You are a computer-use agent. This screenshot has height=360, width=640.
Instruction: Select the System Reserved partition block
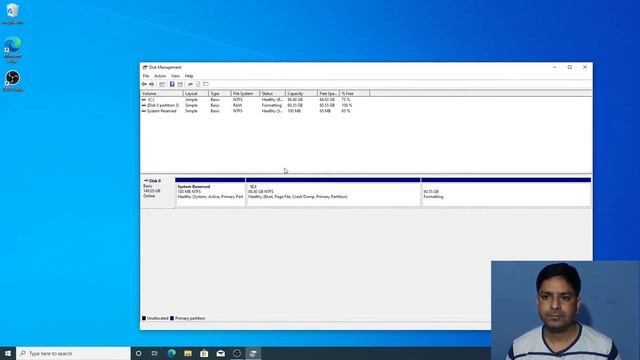pos(210,193)
